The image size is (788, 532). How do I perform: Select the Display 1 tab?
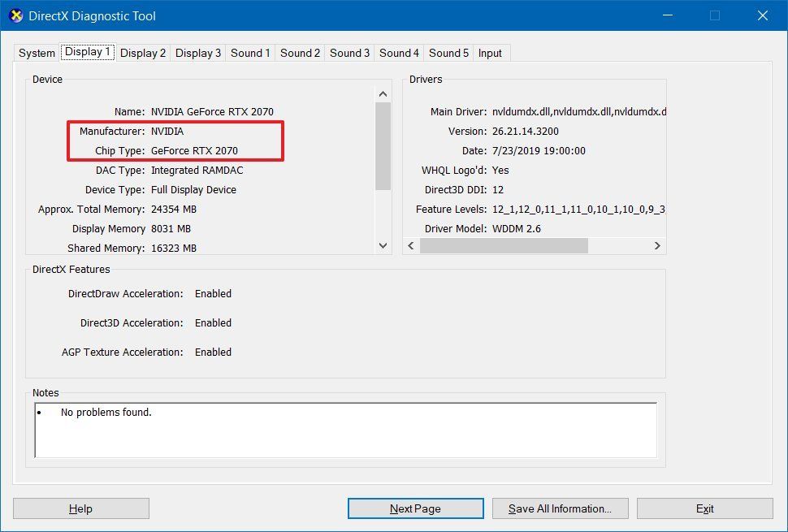87,52
